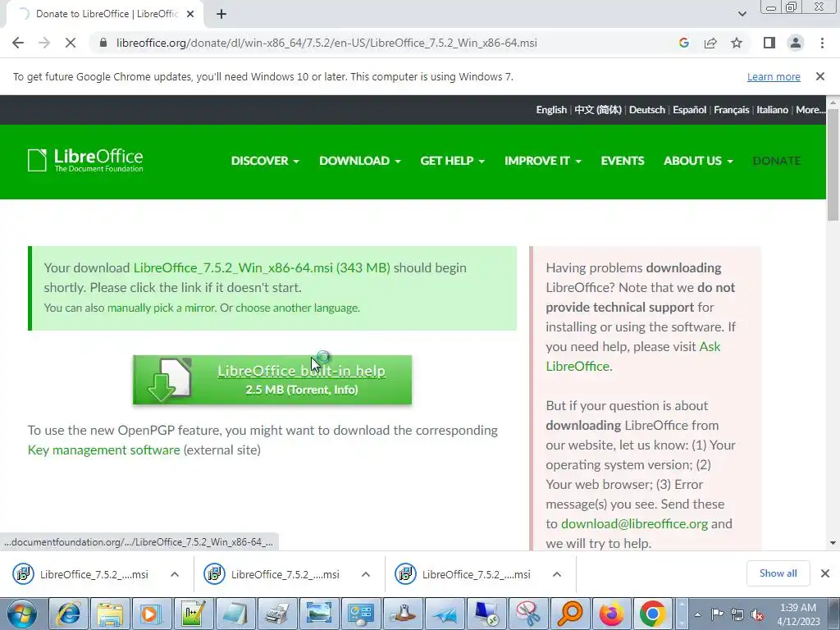Screen dimensions: 840x630
Task: Open options arrow for first downloaded msi
Action: pyautogui.click(x=175, y=574)
